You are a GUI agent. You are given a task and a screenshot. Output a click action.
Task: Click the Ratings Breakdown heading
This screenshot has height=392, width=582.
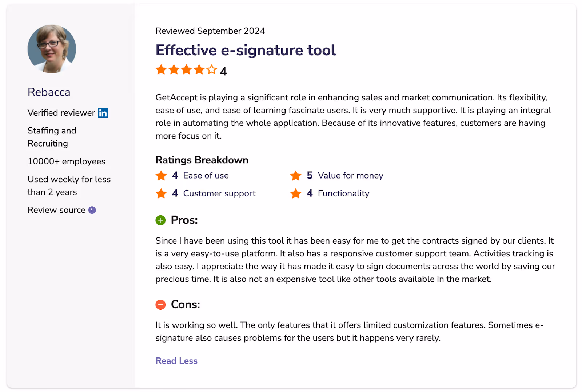pos(202,160)
